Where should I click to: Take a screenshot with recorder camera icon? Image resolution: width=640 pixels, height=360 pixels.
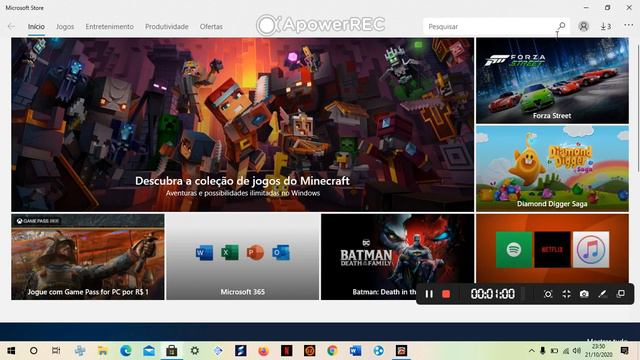584,294
